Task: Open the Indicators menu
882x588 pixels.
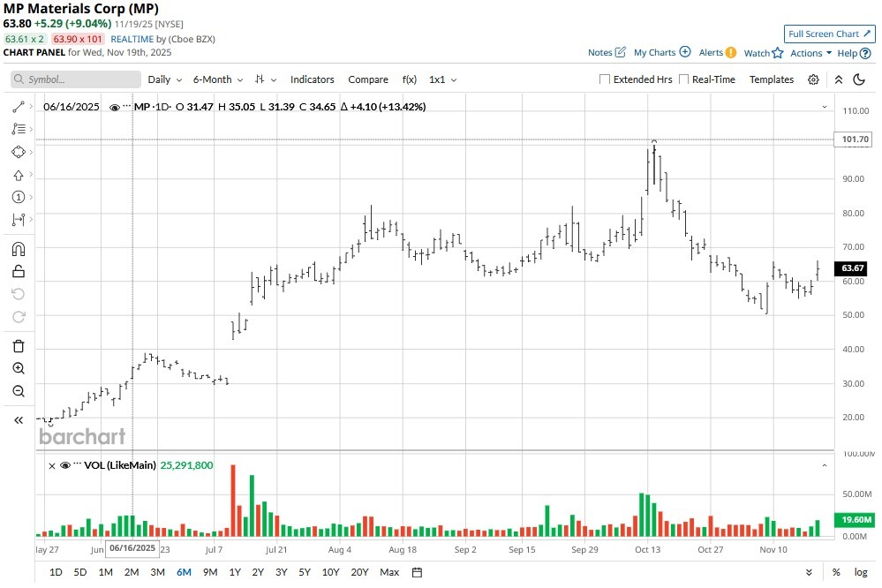Action: (313, 79)
